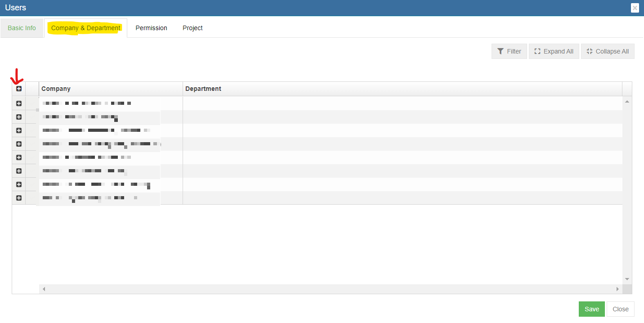Click the Close button at bottom
Viewport: 644px width, 323px height.
click(x=620, y=309)
